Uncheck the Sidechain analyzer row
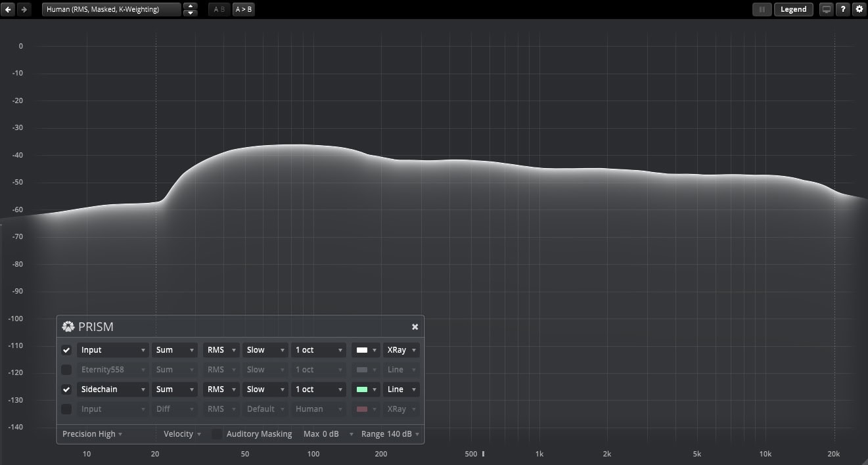Image resolution: width=868 pixels, height=465 pixels. point(66,389)
